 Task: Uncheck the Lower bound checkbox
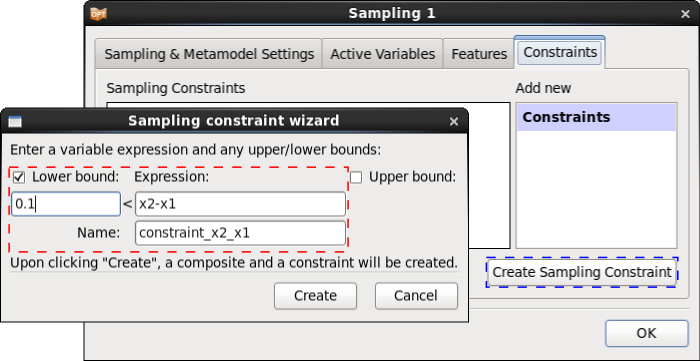19,178
